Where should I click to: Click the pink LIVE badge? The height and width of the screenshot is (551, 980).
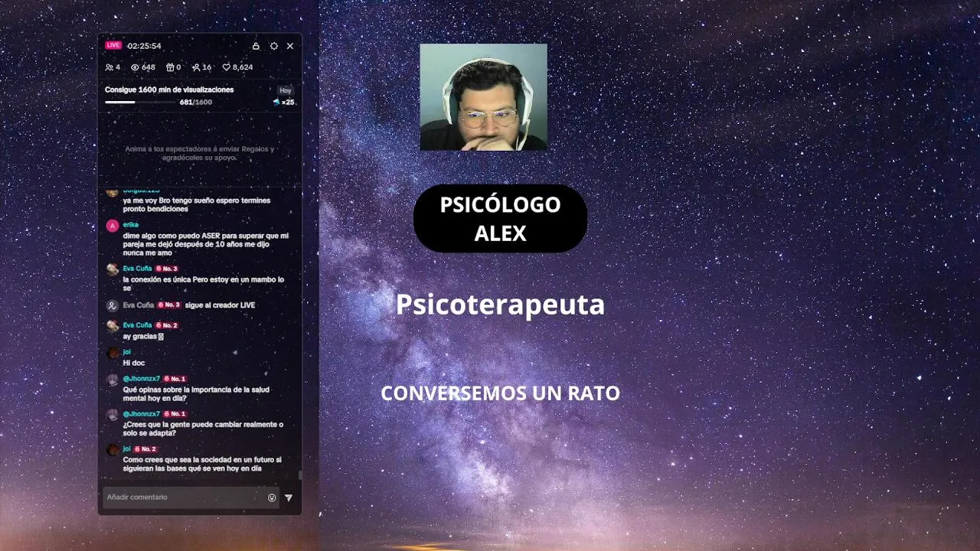113,45
